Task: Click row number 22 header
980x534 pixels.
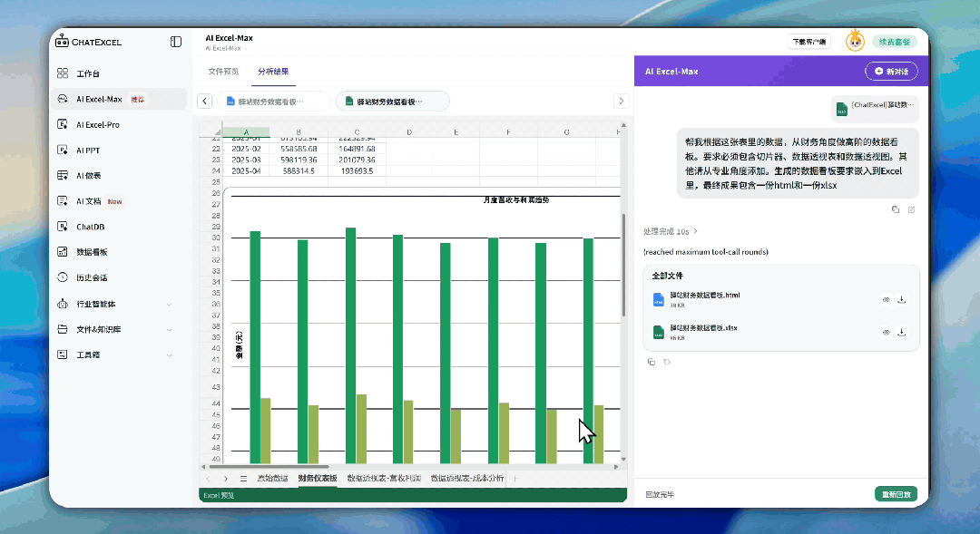Action: (x=216, y=150)
